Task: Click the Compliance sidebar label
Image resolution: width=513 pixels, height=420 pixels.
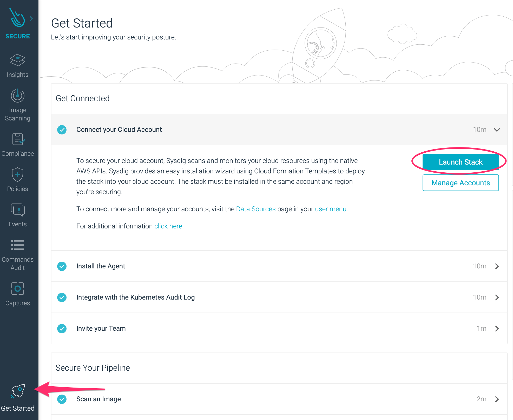Action: click(x=18, y=154)
